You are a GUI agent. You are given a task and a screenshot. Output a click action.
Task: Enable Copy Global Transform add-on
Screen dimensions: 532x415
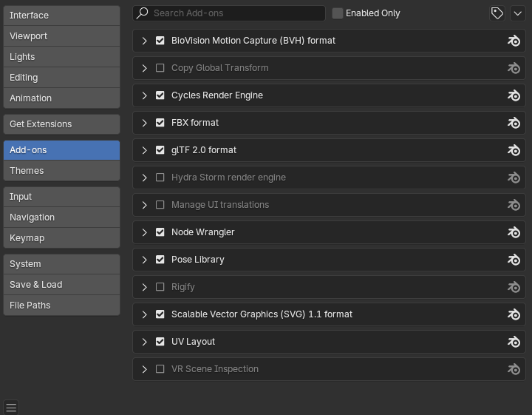click(160, 68)
